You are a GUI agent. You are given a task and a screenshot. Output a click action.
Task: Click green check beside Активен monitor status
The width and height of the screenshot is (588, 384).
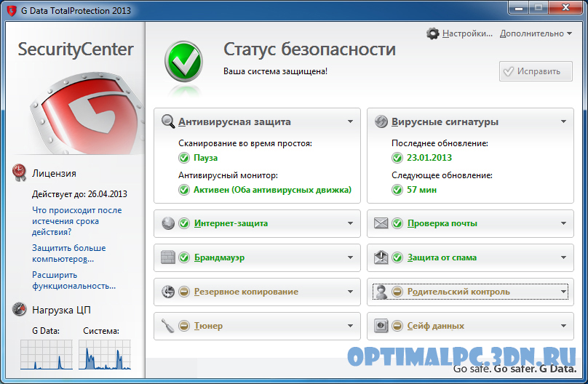pyautogui.click(x=183, y=190)
